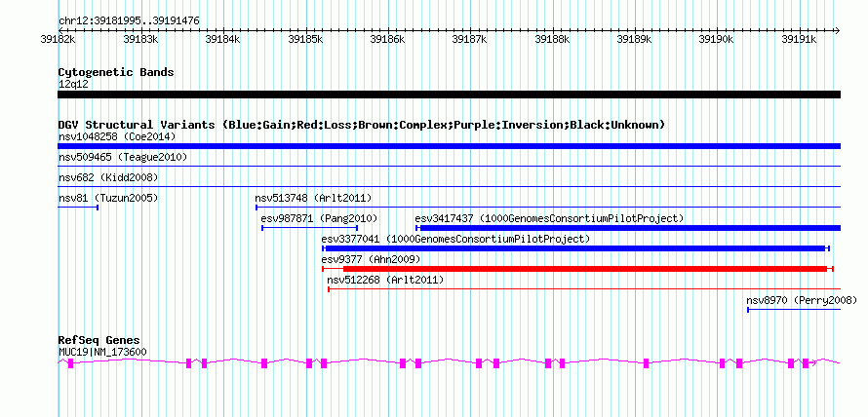
Task: Click the 39191k ruler label
Action: [x=800, y=39]
